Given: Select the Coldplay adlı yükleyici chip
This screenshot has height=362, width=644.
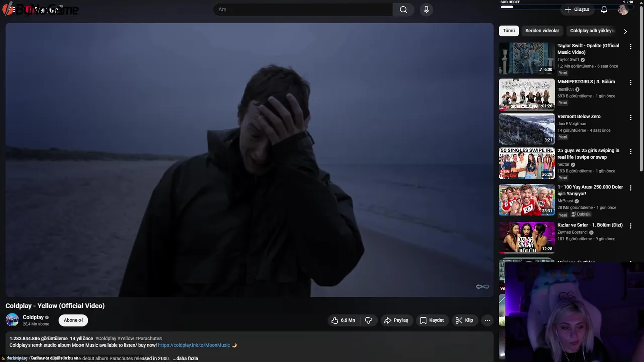Looking at the screenshot, I should click(592, 31).
